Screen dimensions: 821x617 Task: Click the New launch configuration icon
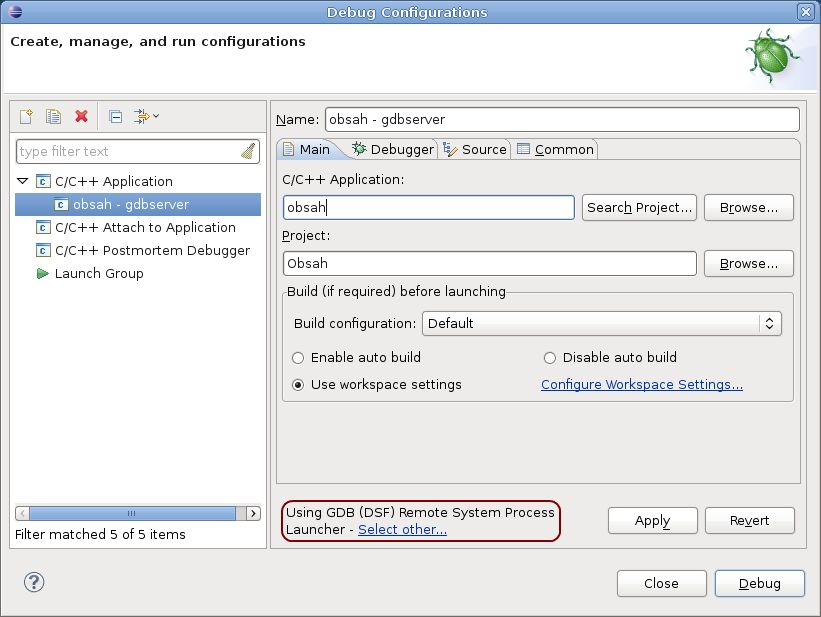(x=26, y=116)
